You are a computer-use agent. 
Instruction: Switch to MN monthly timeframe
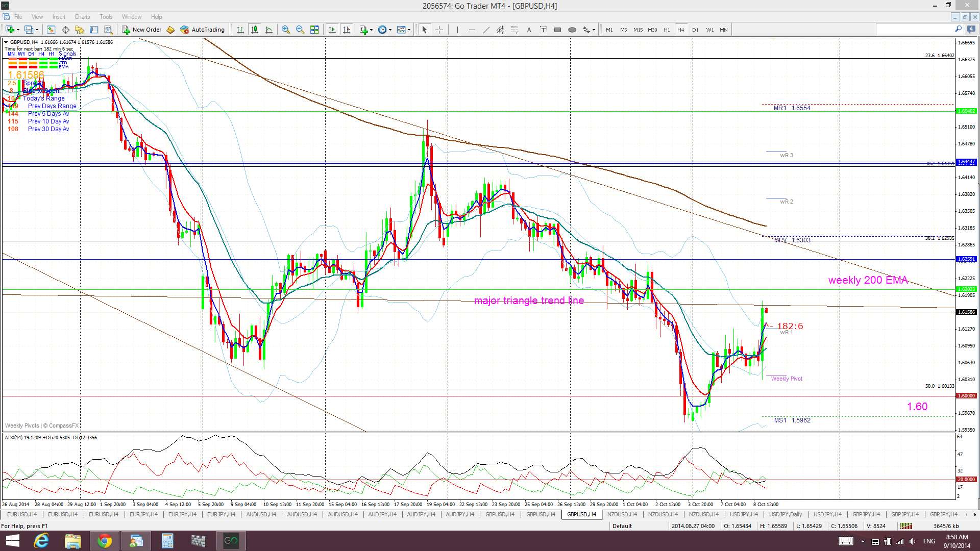coord(724,30)
